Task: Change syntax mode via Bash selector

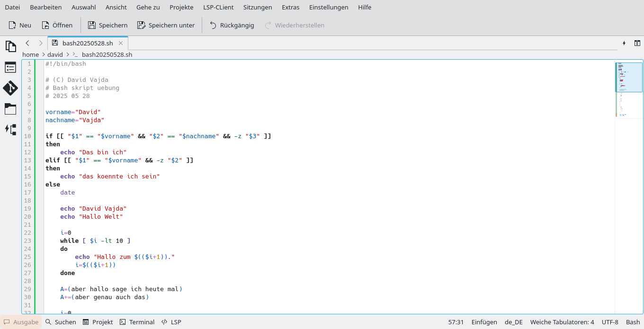Action: pyautogui.click(x=633, y=322)
